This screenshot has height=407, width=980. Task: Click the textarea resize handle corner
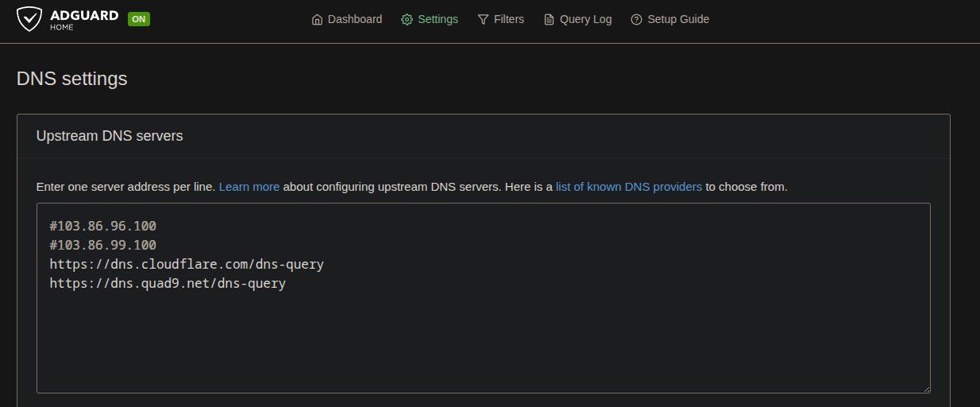925,388
